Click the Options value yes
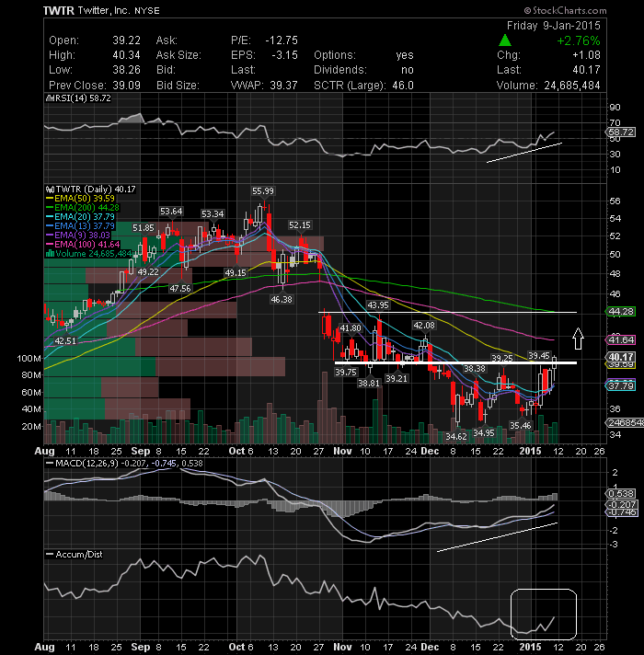 tap(405, 55)
